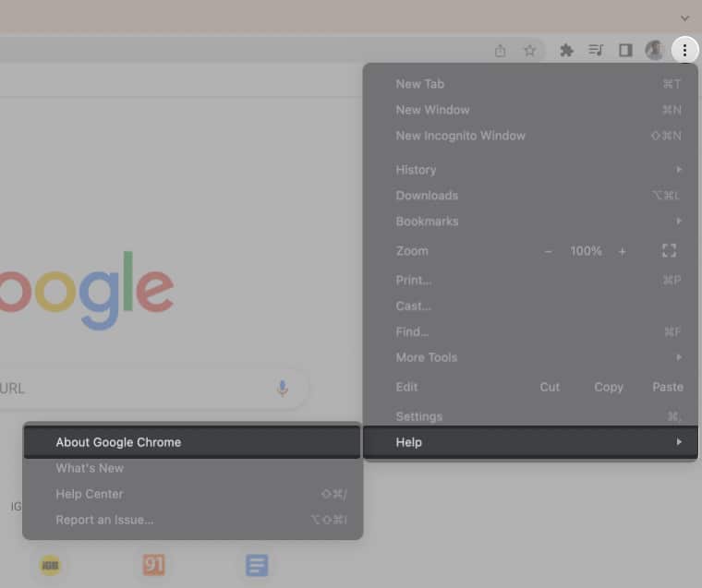The width and height of the screenshot is (702, 588).
Task: Select New Tab menu item
Action: point(530,84)
